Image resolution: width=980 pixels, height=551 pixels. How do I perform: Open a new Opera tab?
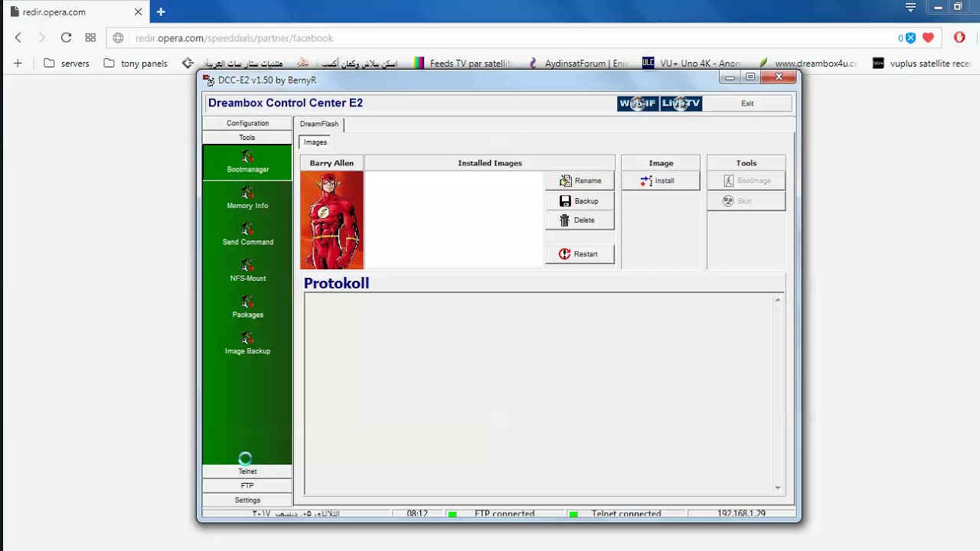(x=161, y=12)
